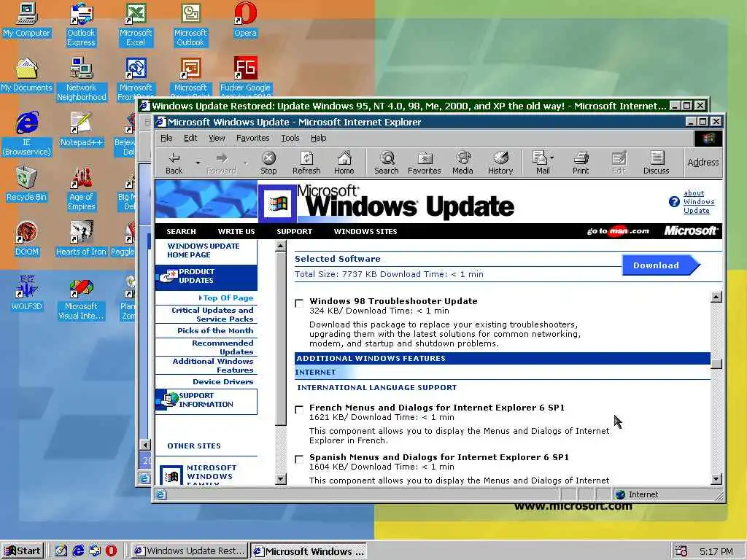Switch to Windows Update Rest... taskbar button
This screenshot has width=747, height=560.
[190, 551]
